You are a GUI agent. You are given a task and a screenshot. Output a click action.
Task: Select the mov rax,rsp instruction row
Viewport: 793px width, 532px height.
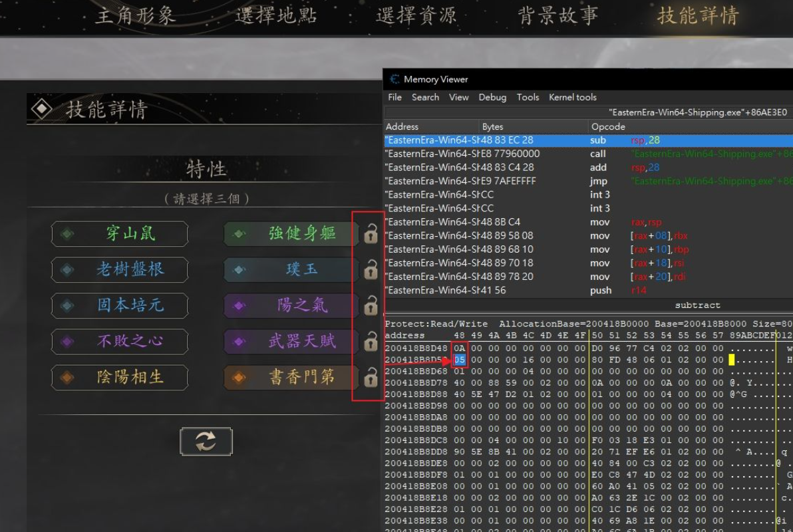point(588,222)
